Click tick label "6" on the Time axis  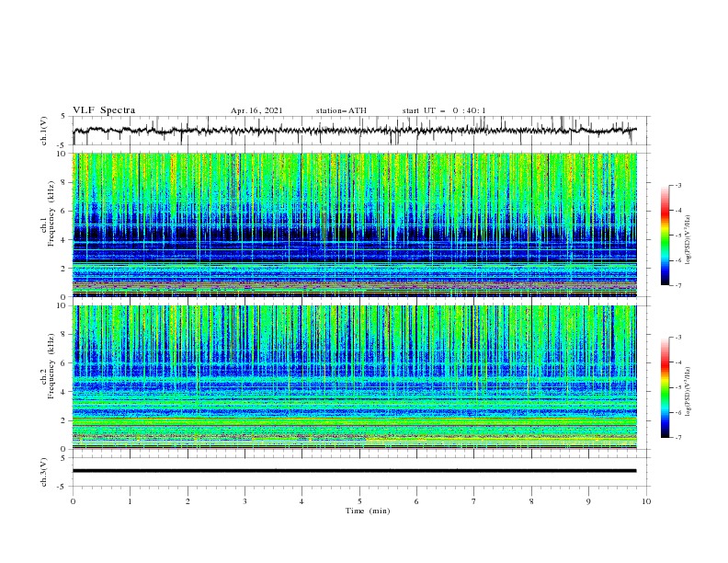coord(416,501)
